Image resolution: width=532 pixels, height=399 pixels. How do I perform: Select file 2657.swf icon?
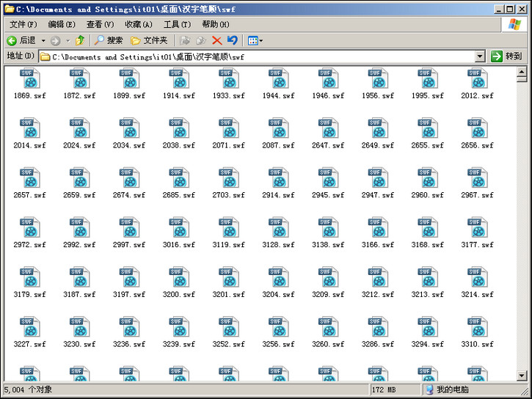[30, 177]
